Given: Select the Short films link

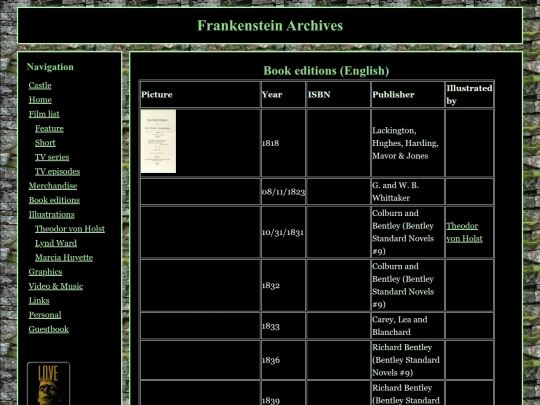Looking at the screenshot, I should pyautogui.click(x=45, y=143).
